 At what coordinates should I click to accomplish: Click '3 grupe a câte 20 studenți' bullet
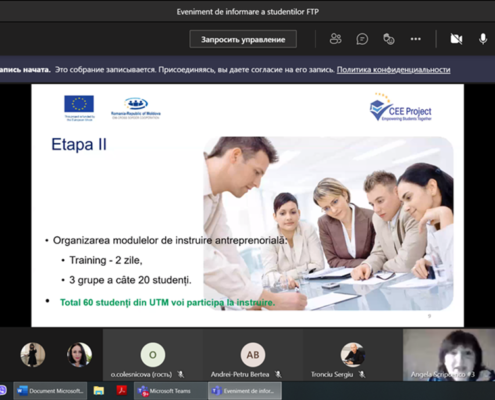[x=130, y=280]
